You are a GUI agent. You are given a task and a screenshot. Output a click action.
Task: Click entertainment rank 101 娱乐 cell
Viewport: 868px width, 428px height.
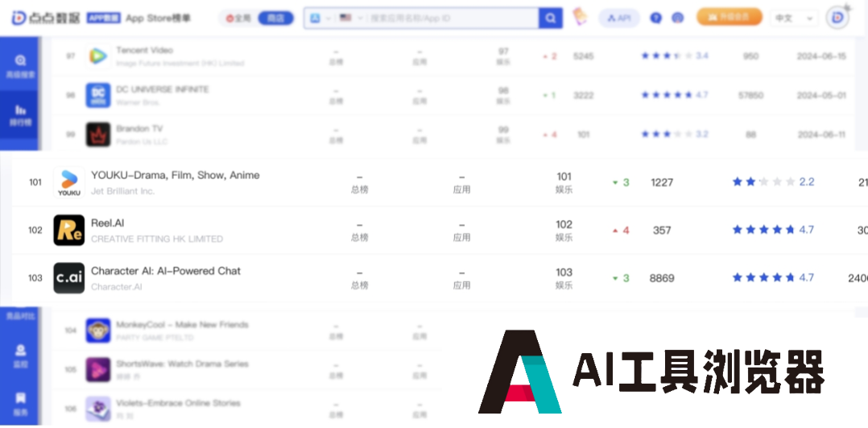(x=564, y=183)
